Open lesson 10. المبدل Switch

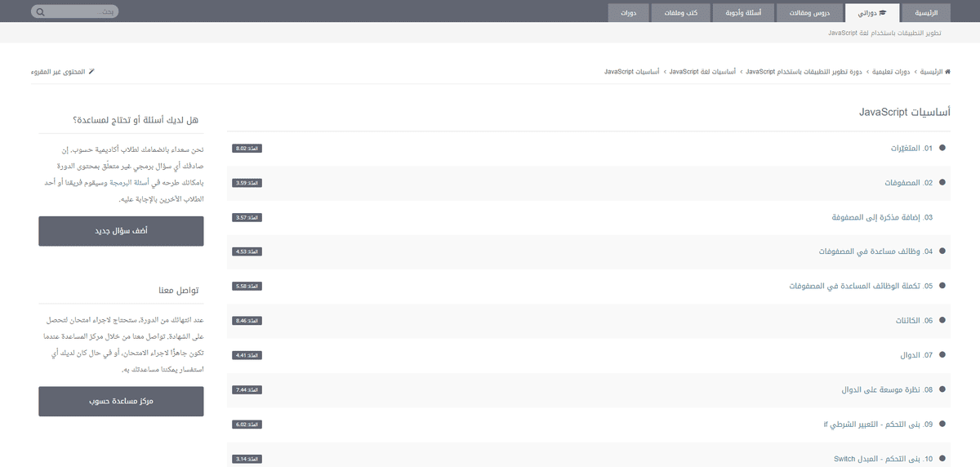(x=883, y=459)
